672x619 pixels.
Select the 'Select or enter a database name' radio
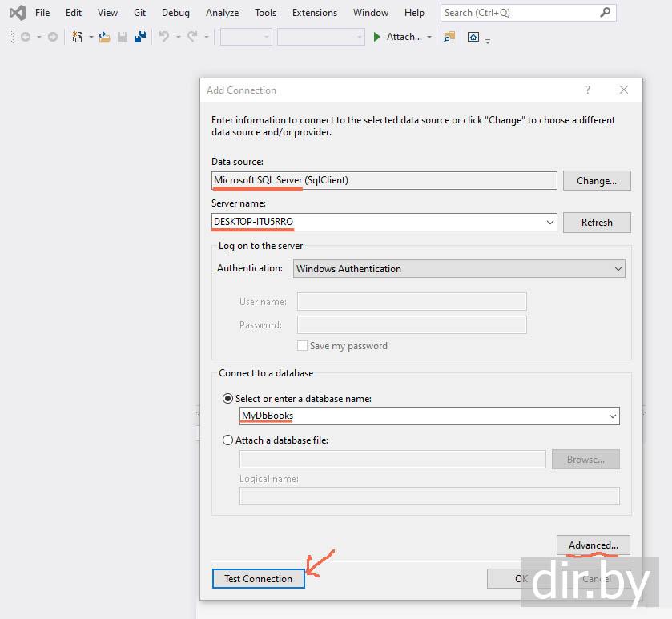pos(228,398)
